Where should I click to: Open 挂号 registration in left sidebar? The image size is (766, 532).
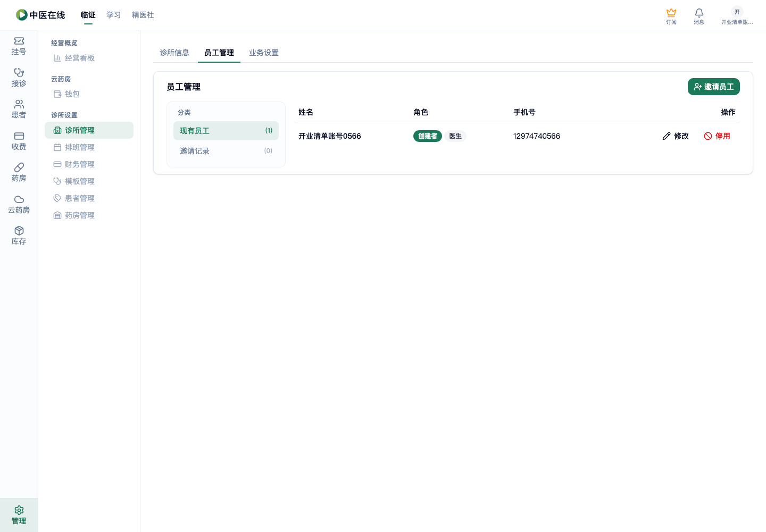tap(19, 46)
